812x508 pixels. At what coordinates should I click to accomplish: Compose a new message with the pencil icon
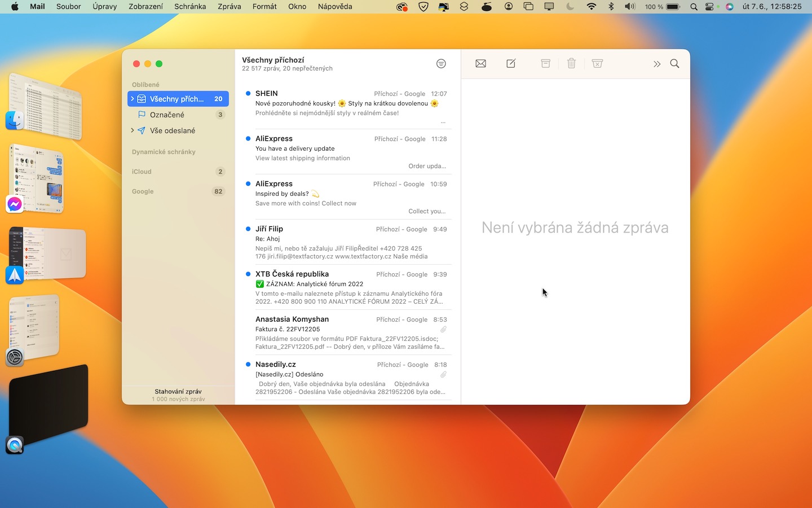[x=511, y=64]
